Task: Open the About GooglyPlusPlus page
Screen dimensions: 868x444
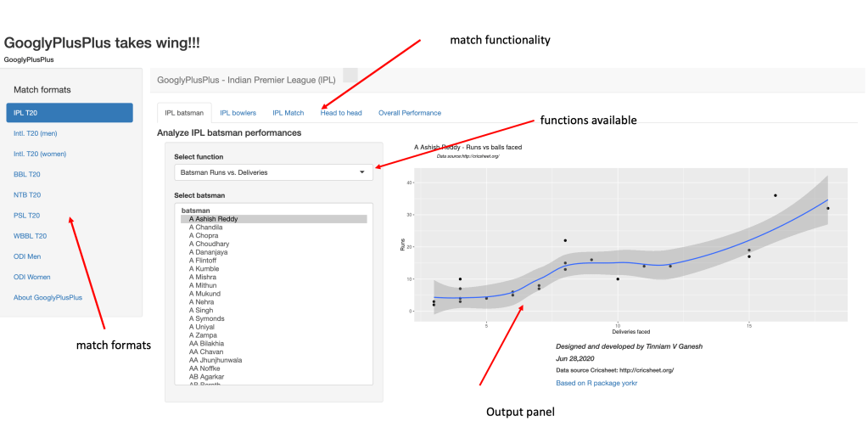Action: tap(48, 297)
